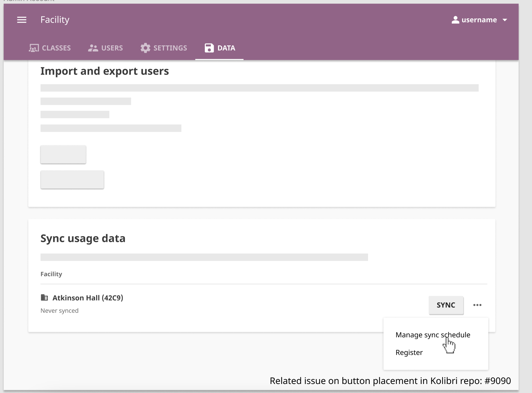This screenshot has height=393, width=532.
Task: Open the navigation hamburger menu
Action: [x=22, y=20]
